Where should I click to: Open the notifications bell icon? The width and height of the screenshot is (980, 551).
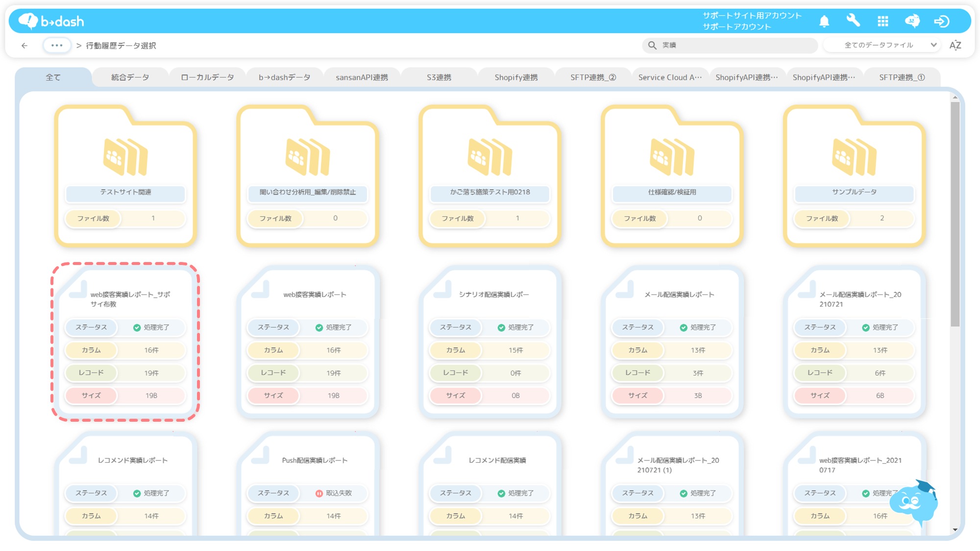coord(824,21)
